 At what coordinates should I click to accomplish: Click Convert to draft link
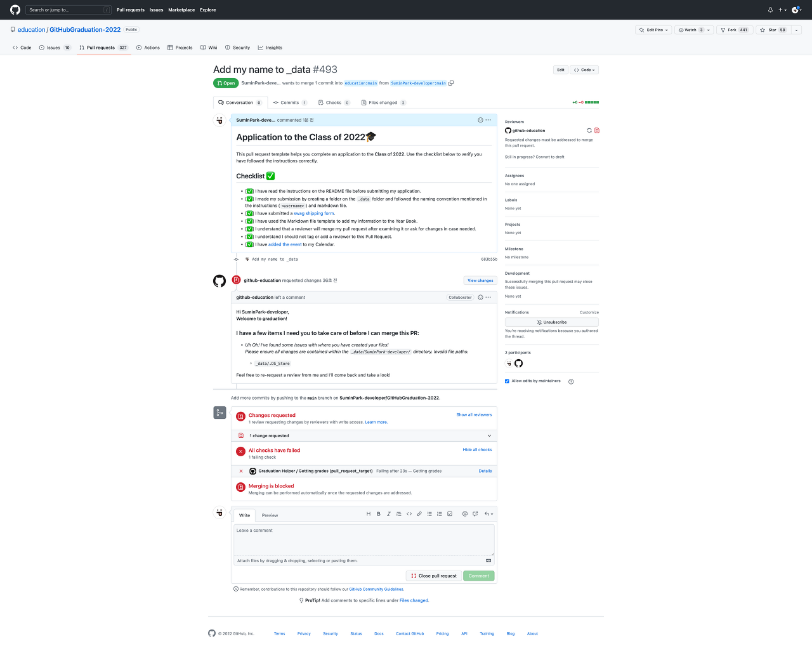click(550, 157)
